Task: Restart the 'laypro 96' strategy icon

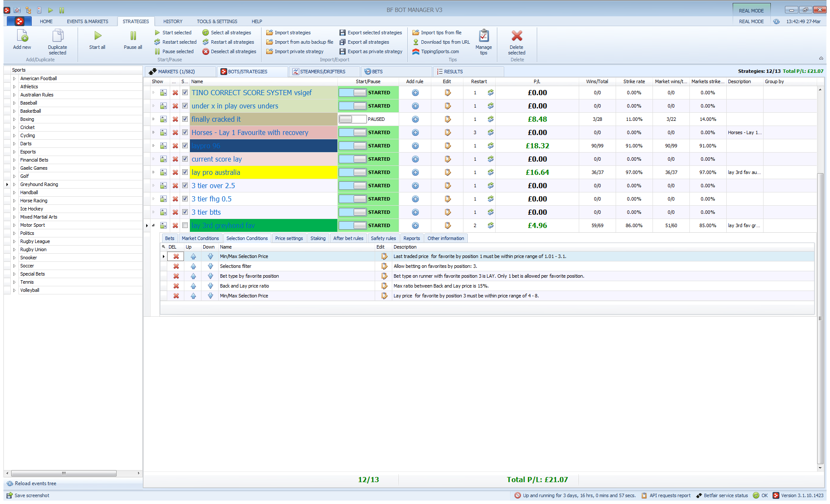Action: (490, 146)
